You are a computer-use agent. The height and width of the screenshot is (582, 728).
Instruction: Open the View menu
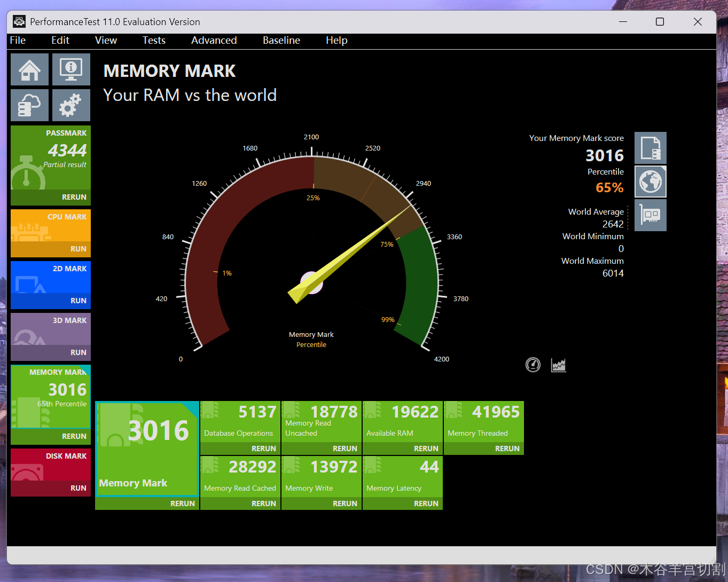point(106,40)
